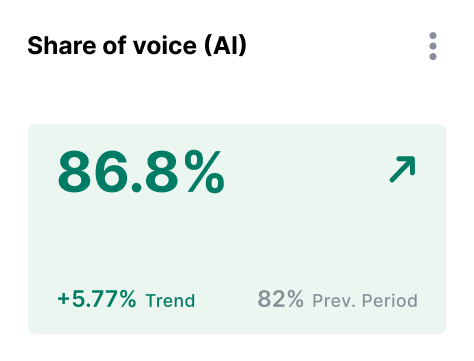Screen dimensions: 474x361
Task: Select the Share of voice (AI) title
Action: click(137, 46)
